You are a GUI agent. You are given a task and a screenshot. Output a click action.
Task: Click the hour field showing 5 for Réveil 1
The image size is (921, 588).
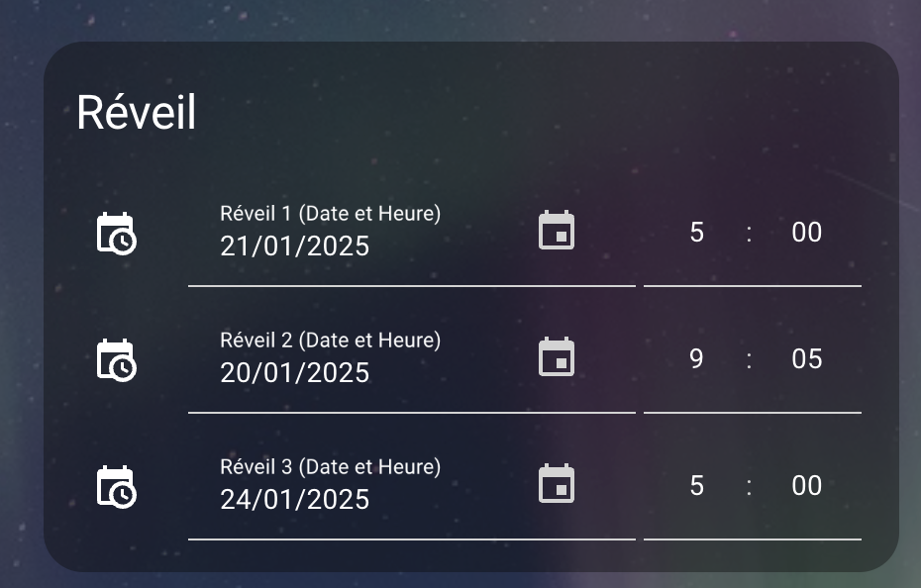pos(696,232)
